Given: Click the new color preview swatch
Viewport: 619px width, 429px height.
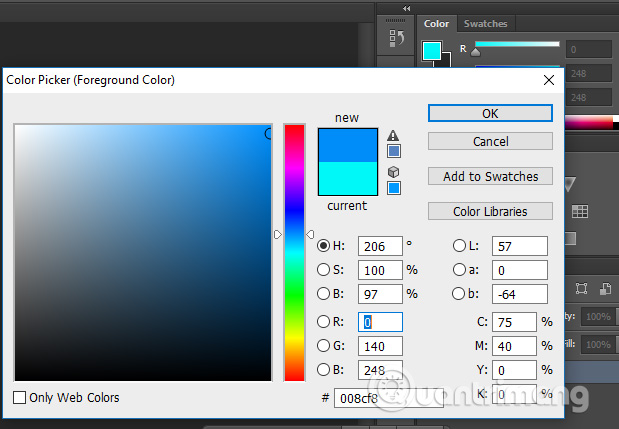Looking at the screenshot, I should (348, 145).
